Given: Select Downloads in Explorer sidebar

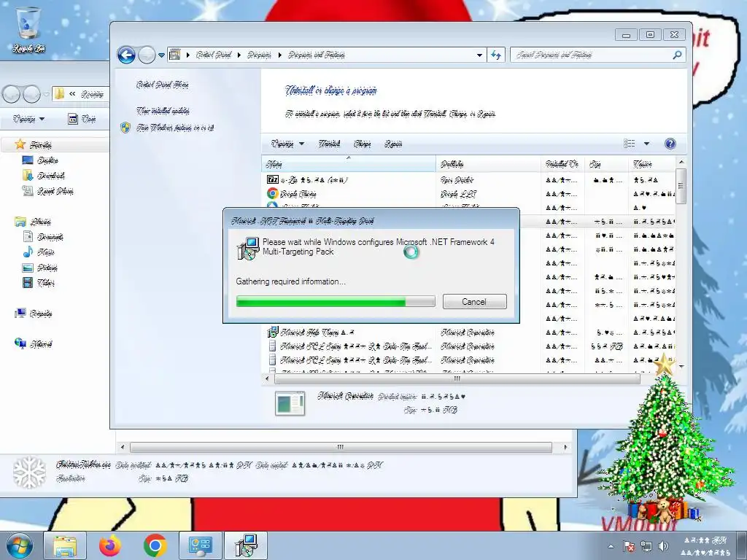Looking at the screenshot, I should click(51, 176).
